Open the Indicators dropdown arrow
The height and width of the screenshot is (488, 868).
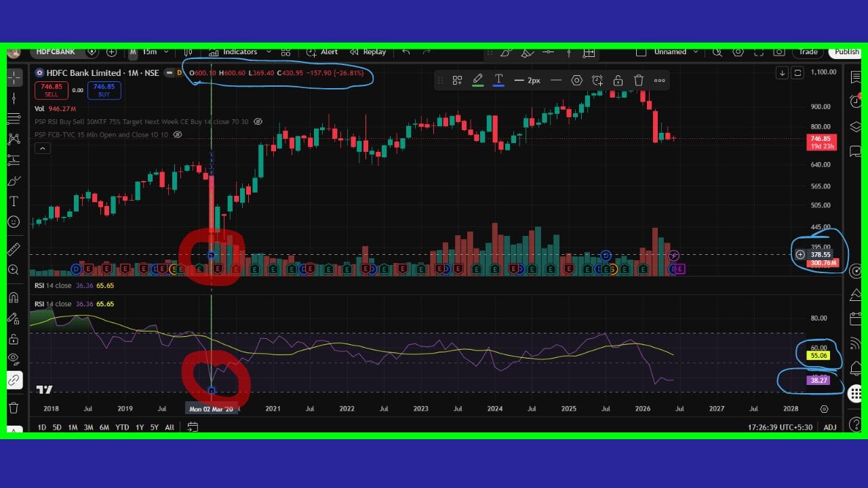(x=269, y=52)
